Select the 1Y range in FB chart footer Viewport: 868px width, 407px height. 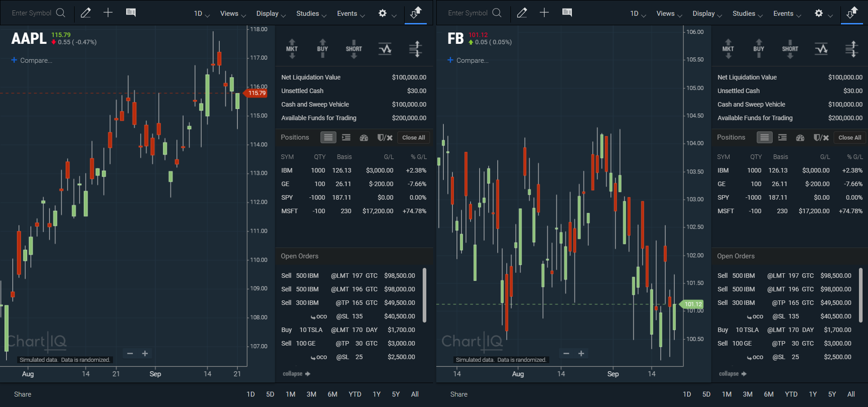pyautogui.click(x=813, y=394)
